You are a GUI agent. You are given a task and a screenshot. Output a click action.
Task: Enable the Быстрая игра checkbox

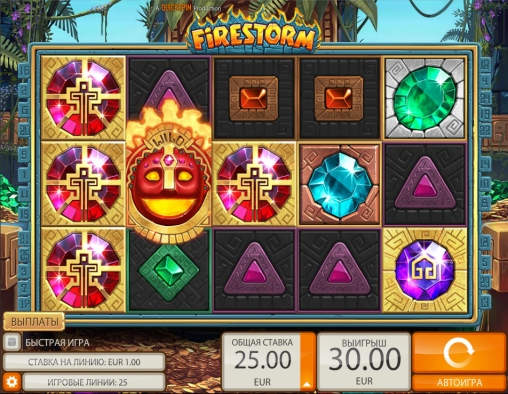pos(12,342)
